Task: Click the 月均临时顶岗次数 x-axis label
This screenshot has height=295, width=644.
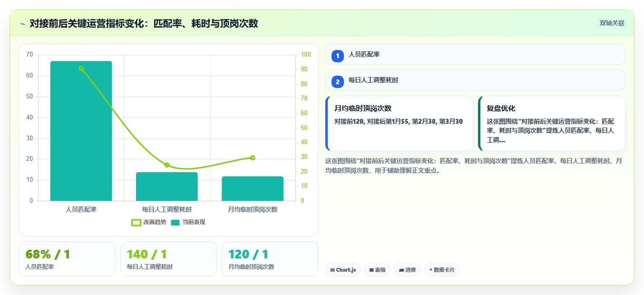Action: [253, 209]
